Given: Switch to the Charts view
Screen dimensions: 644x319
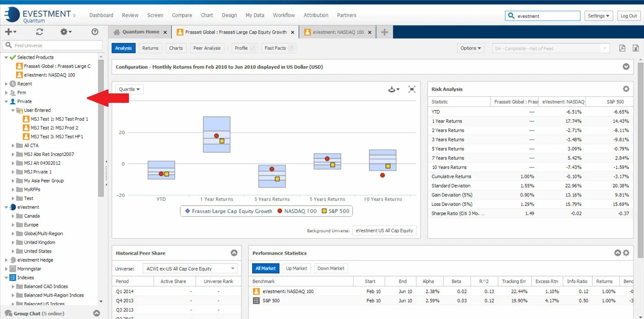Looking at the screenshot, I should tap(176, 48).
